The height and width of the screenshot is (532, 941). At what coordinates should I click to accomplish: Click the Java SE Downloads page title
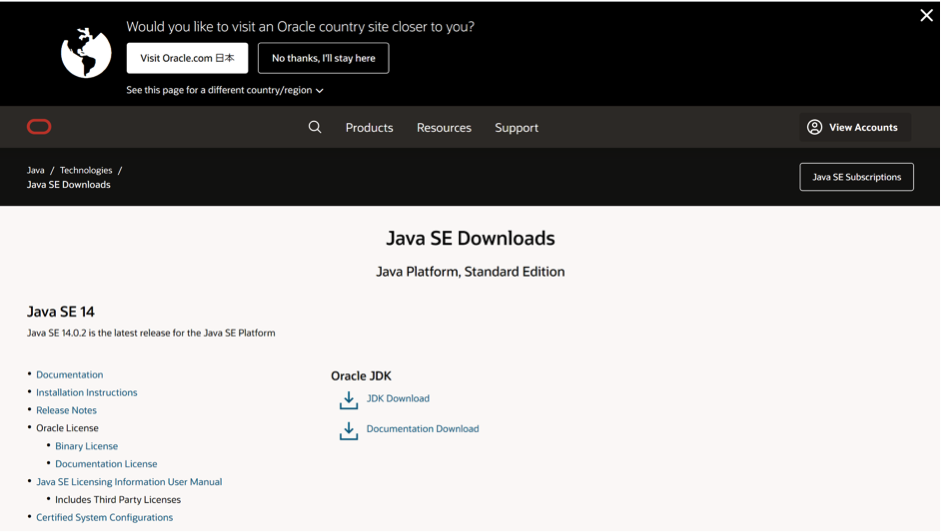[470, 238]
